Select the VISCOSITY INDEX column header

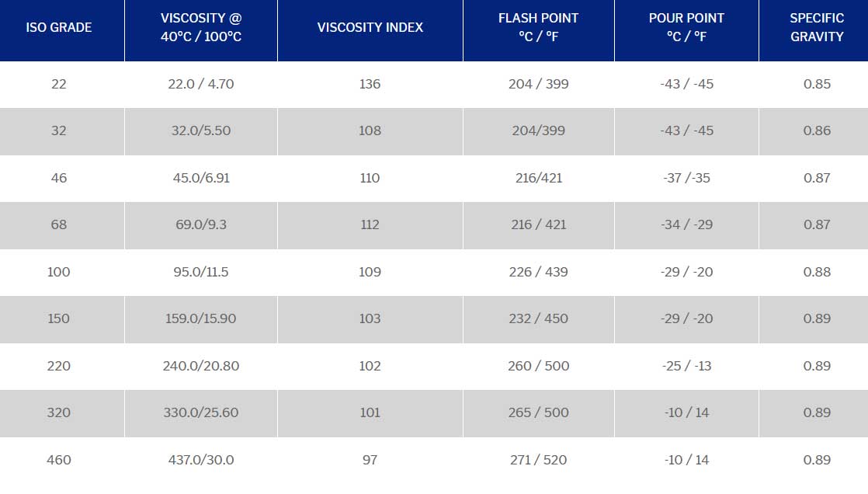pyautogui.click(x=370, y=27)
